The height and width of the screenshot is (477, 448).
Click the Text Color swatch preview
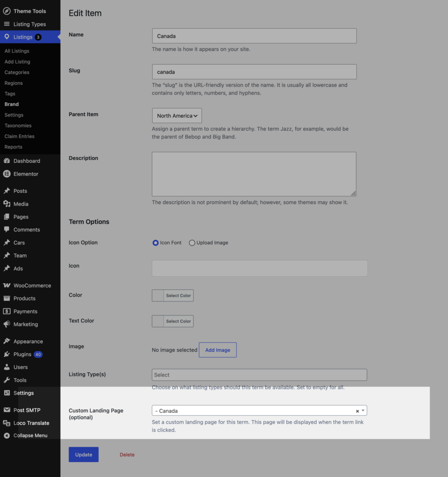pos(158,321)
